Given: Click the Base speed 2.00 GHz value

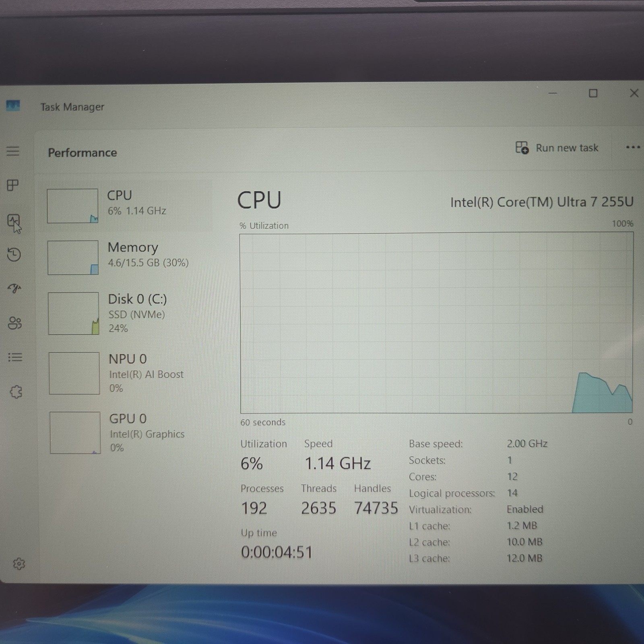Looking at the screenshot, I should (527, 444).
